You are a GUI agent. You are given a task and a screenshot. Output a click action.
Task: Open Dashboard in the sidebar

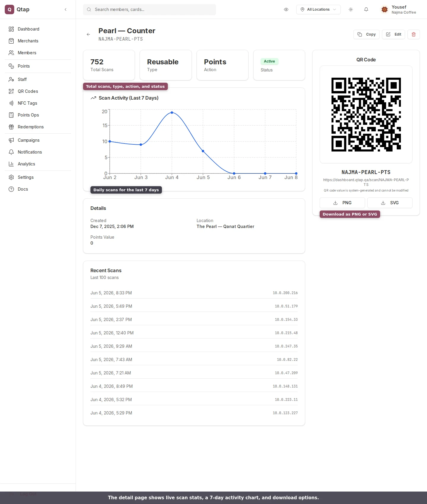(x=38, y=29)
